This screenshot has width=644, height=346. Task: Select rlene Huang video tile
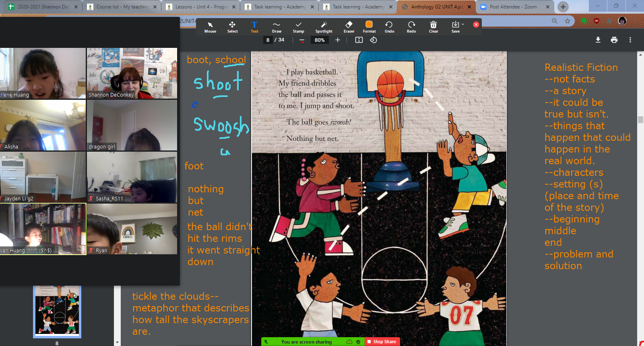pos(43,73)
